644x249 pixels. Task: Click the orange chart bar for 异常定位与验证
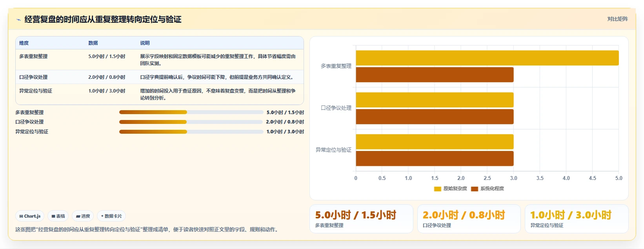click(435, 158)
